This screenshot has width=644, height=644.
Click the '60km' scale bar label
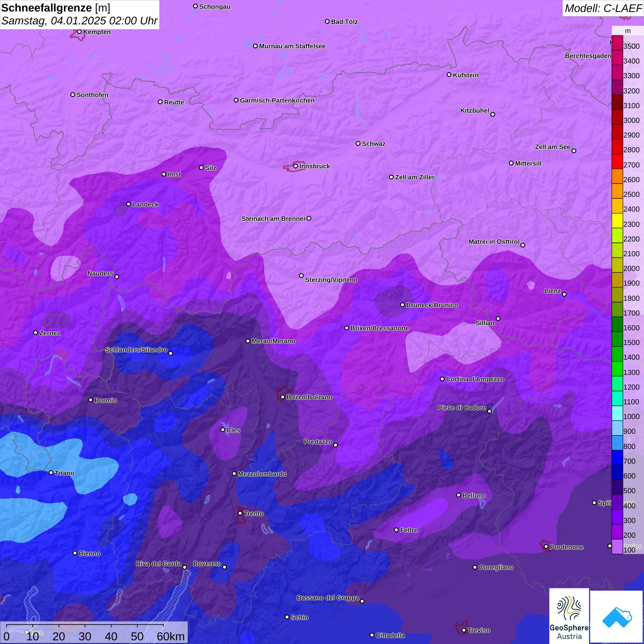(171, 636)
